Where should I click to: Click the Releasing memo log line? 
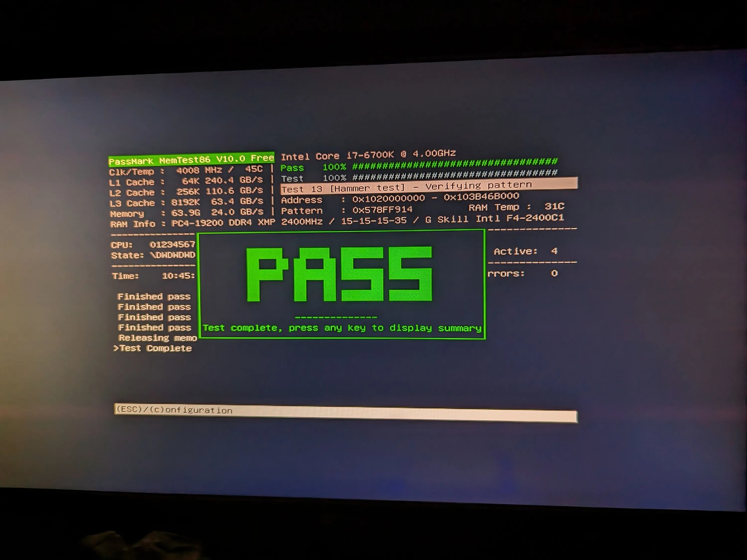pyautogui.click(x=158, y=338)
